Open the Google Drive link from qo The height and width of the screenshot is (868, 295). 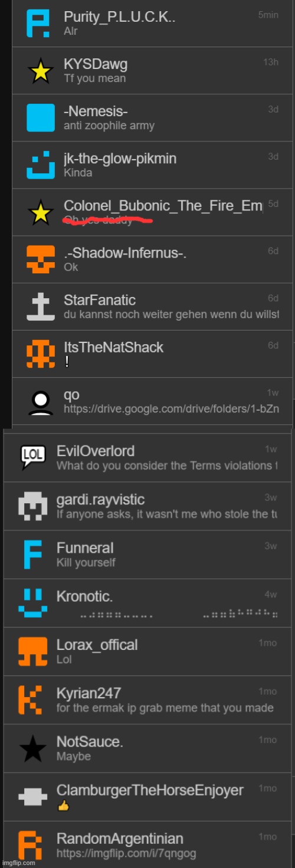[171, 408]
